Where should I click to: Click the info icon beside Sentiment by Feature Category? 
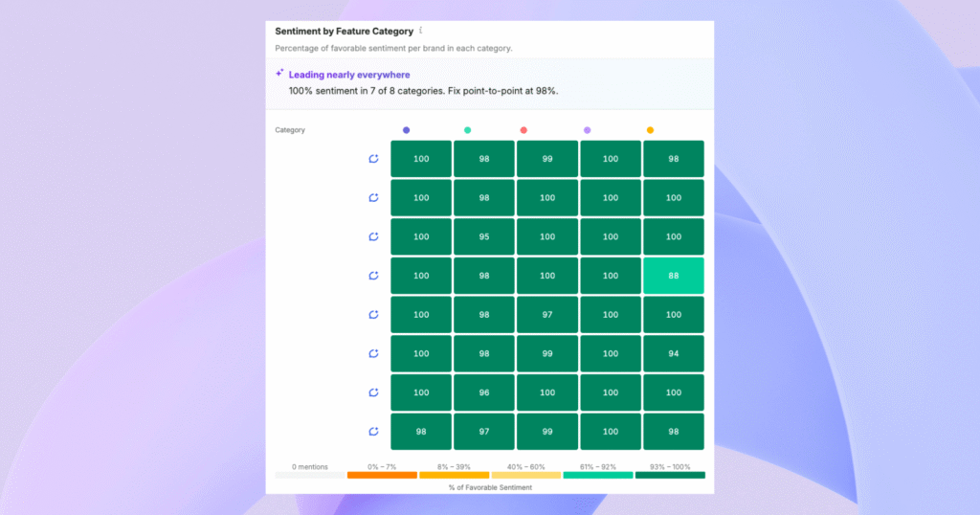421,30
